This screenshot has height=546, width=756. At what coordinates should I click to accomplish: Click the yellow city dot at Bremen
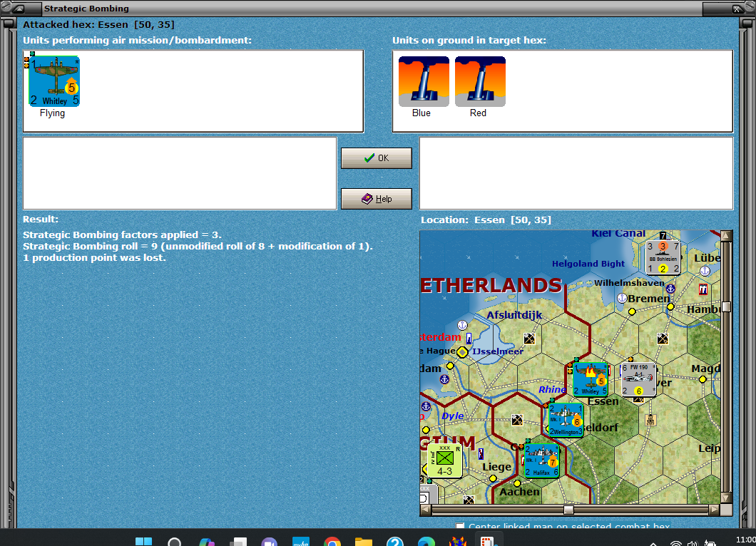632,311
